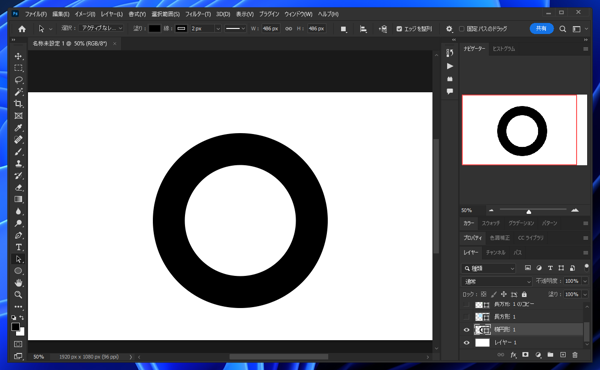Viewport: 600px width, 370px height.
Task: Delete layer with trash icon
Action: (x=575, y=355)
